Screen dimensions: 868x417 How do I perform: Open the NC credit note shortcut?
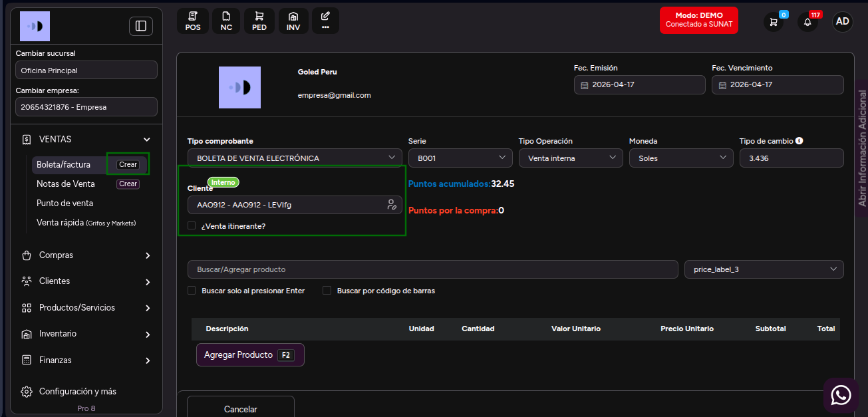point(226,21)
